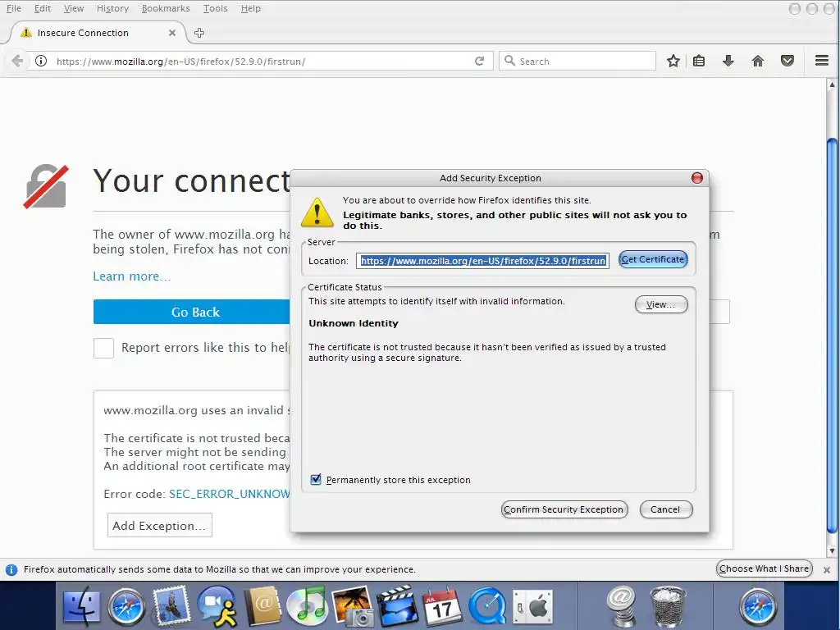Dismiss the data sharing notification bar
Viewport: 840px width, 630px height.
(827, 570)
